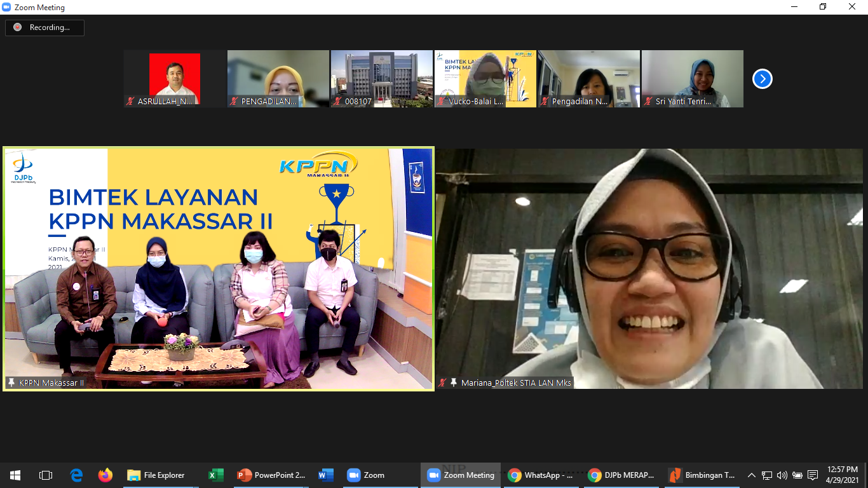Expand hidden system tray icons
Screen dimensions: 868x488
pyautogui.click(x=752, y=475)
